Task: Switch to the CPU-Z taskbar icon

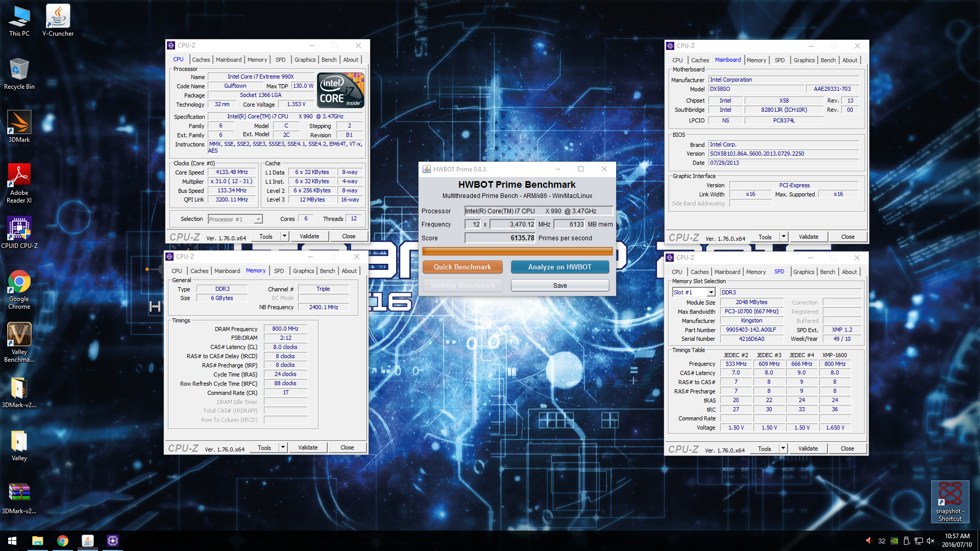Action: click(113, 541)
